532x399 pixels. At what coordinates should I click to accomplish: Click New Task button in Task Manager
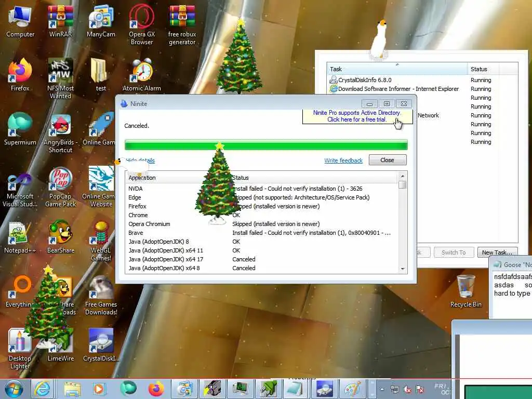(x=497, y=252)
